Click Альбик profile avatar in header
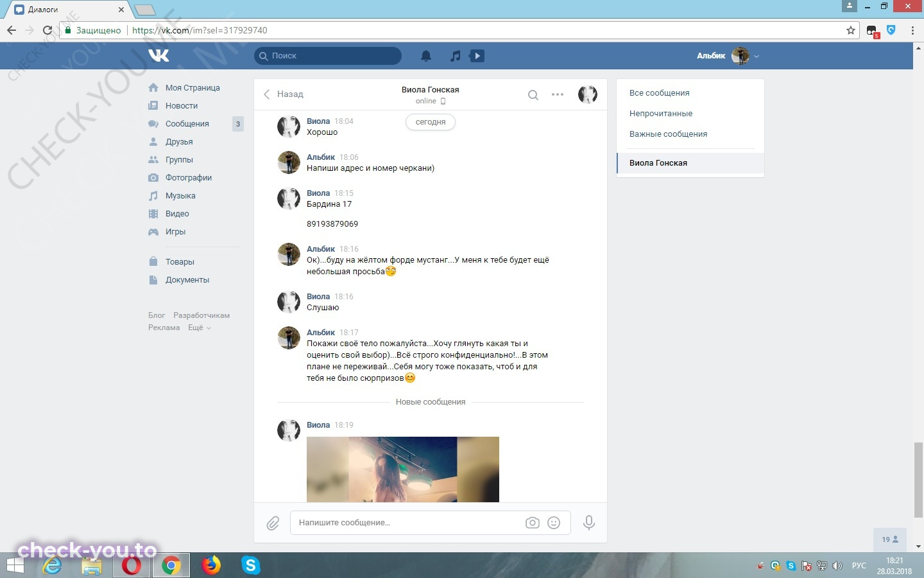This screenshot has height=578, width=924. (740, 56)
